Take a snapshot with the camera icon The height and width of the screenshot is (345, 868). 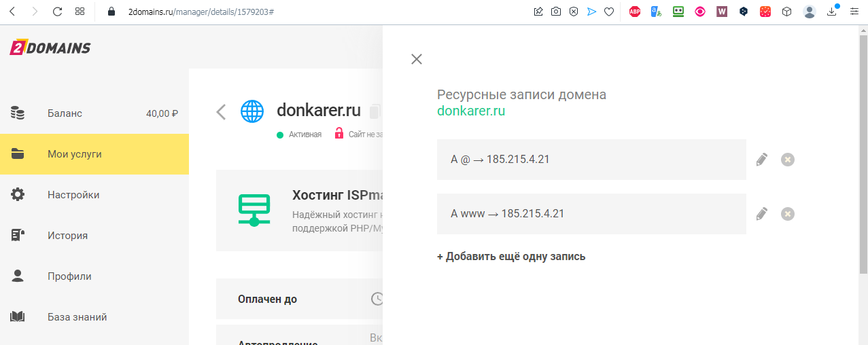pyautogui.click(x=556, y=12)
